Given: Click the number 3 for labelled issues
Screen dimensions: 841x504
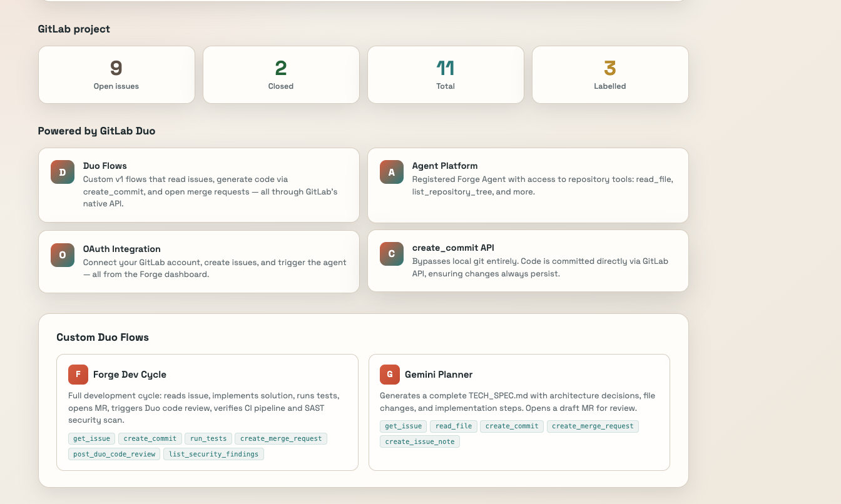Looking at the screenshot, I should (x=610, y=68).
